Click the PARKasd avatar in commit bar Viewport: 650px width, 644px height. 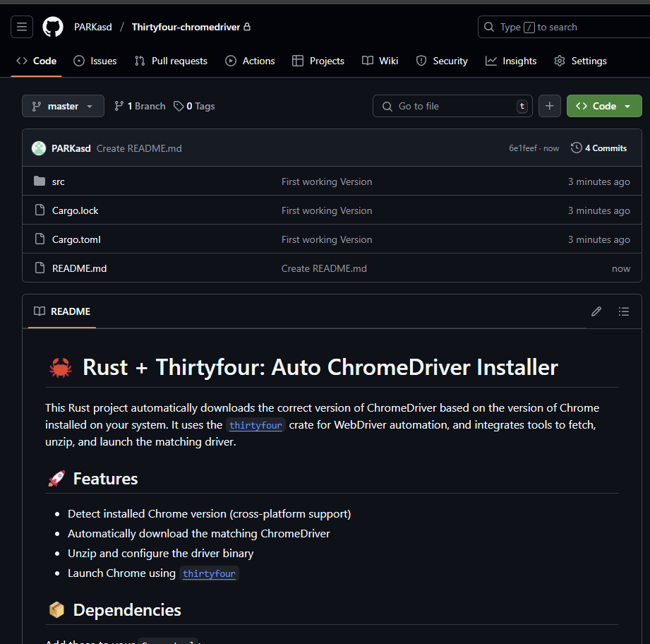tap(39, 148)
